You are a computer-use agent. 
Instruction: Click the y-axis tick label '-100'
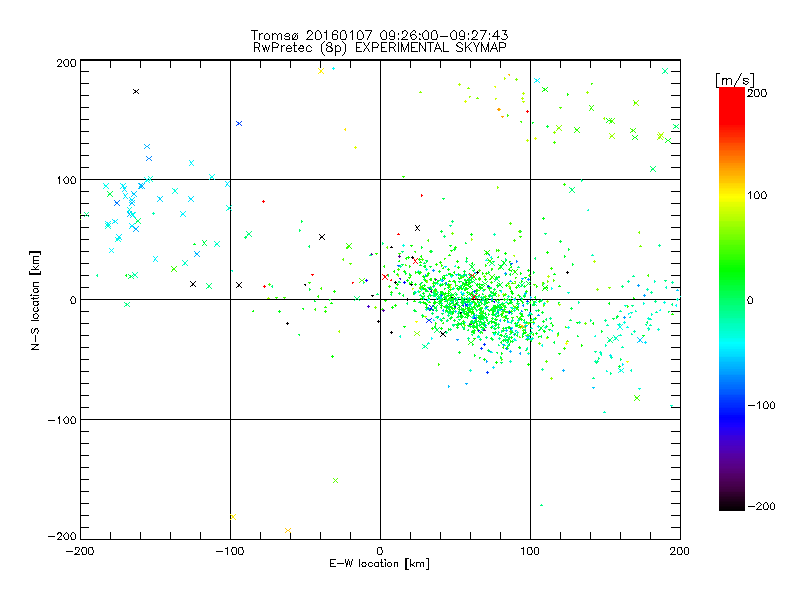coord(62,420)
